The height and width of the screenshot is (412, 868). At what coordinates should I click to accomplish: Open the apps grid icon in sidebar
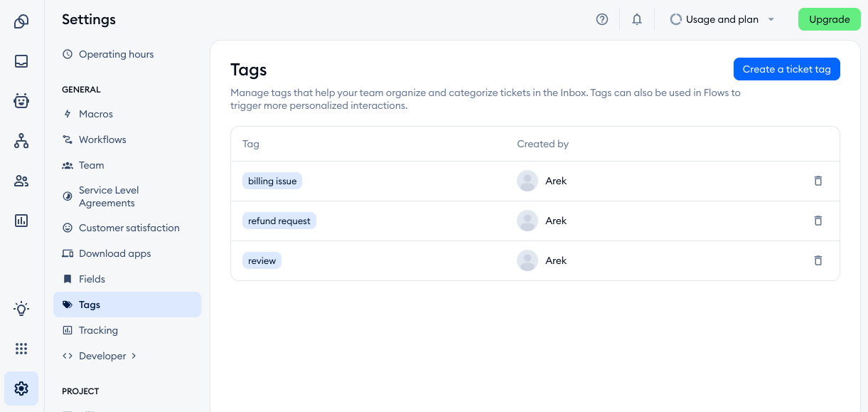pyautogui.click(x=21, y=349)
